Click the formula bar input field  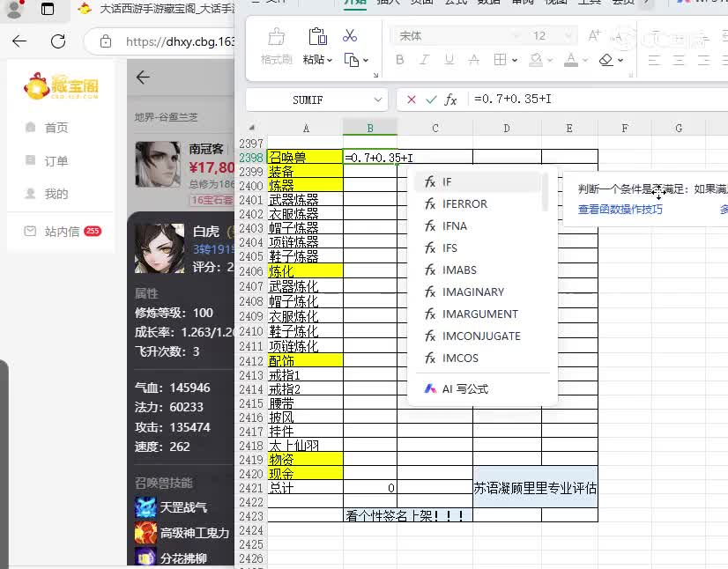(599, 100)
